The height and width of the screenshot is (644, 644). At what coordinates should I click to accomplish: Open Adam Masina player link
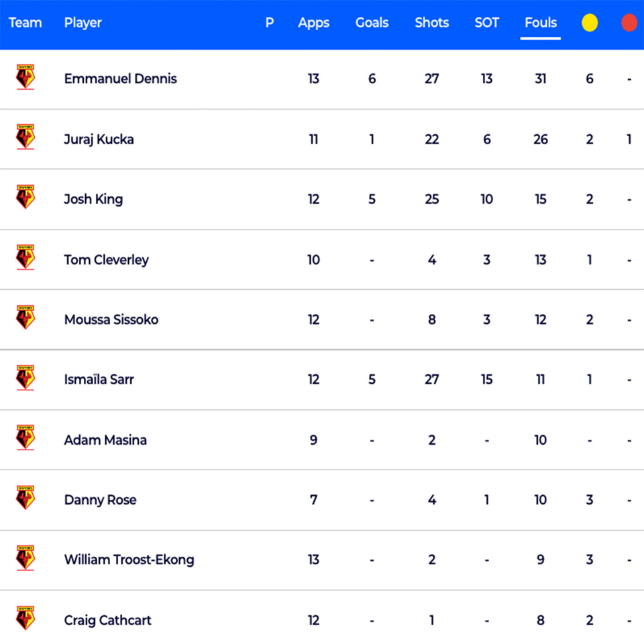point(105,440)
